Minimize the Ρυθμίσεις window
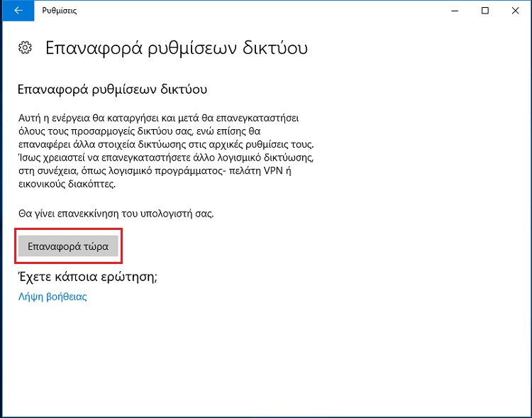532x418 pixels. [x=455, y=11]
